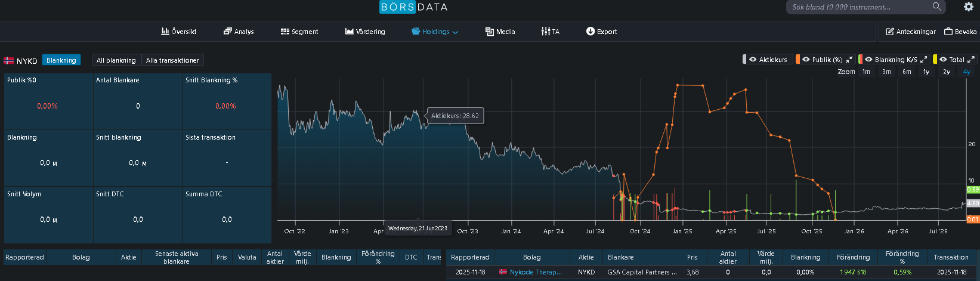Viewport: 980px width, 281px height.
Task: Open the Översikt bar chart icon
Action: (x=165, y=31)
